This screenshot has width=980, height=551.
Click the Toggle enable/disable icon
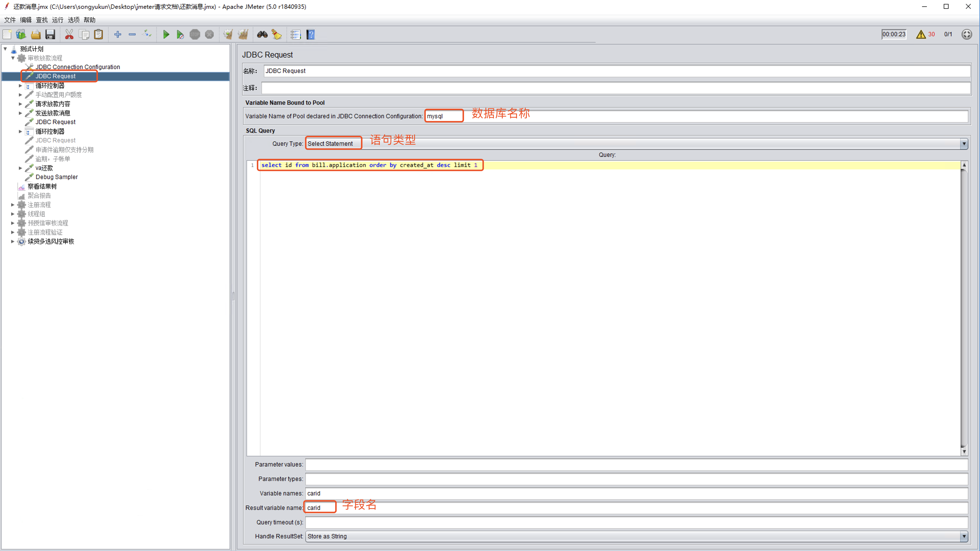[x=147, y=35]
